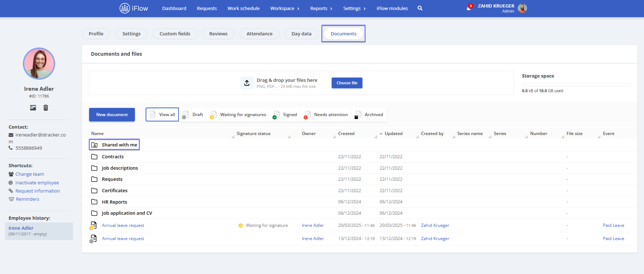Click the change profile picture icon

(33, 108)
